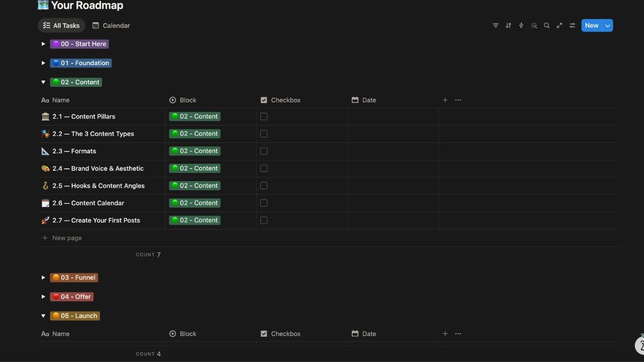This screenshot has height=362, width=644.
Task: Tick the checkbox on 2.4 — Brand Voice & Aesthetic
Action: point(264,168)
